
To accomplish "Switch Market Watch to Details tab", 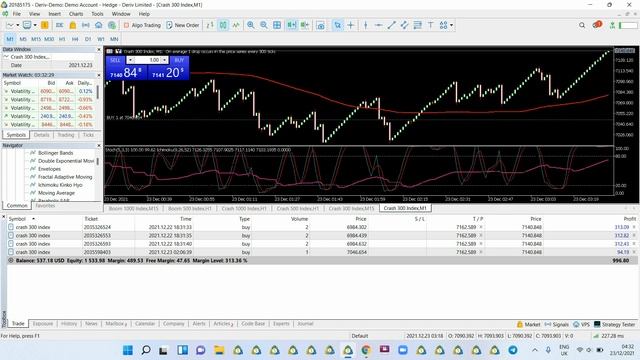I will pyautogui.click(x=42, y=135).
